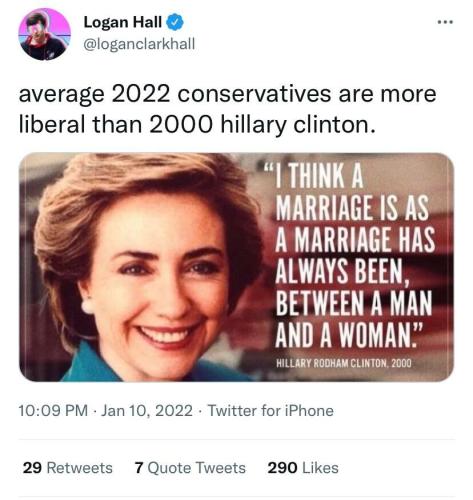Image resolution: width=473 pixels, height=500 pixels.
Task: Open the 10:09 PM timestamp link
Action: click(x=53, y=411)
